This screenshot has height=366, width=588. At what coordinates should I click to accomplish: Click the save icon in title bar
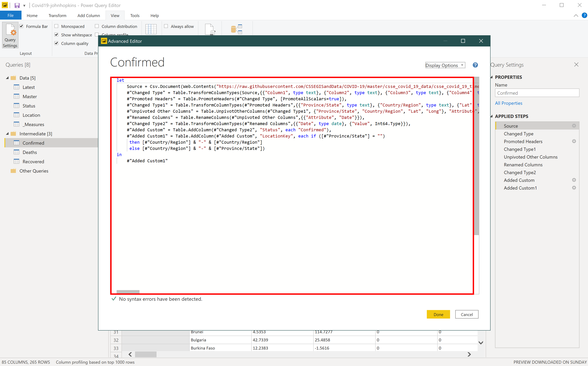[17, 5]
